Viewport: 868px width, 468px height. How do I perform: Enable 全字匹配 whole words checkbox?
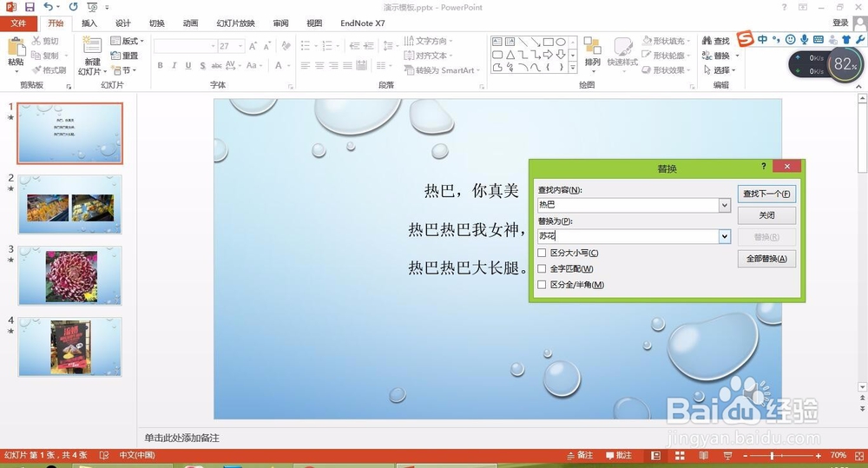click(x=542, y=268)
